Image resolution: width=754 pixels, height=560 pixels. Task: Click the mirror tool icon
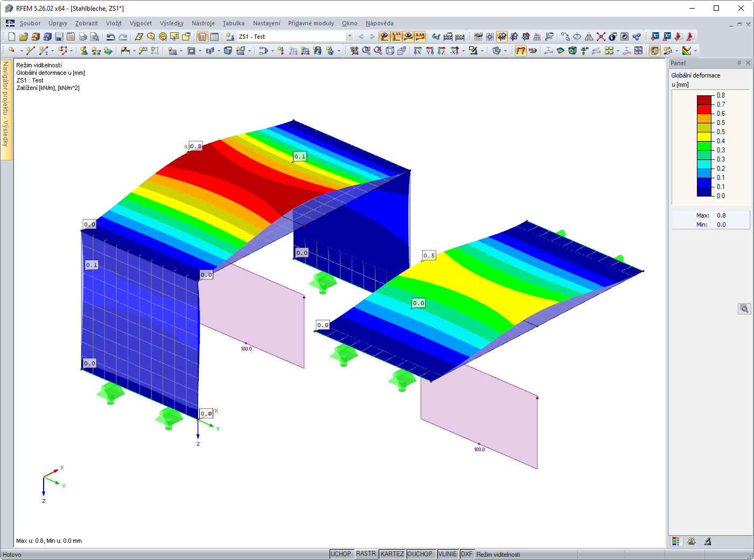click(x=589, y=37)
